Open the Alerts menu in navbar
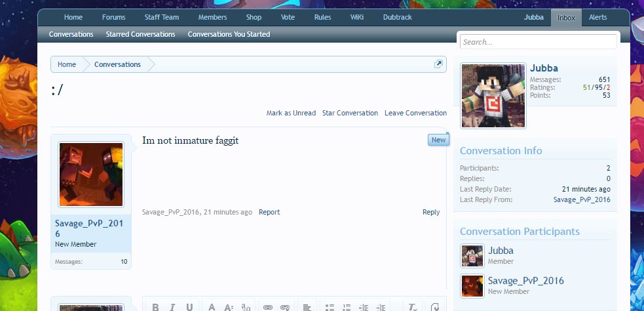 click(597, 17)
